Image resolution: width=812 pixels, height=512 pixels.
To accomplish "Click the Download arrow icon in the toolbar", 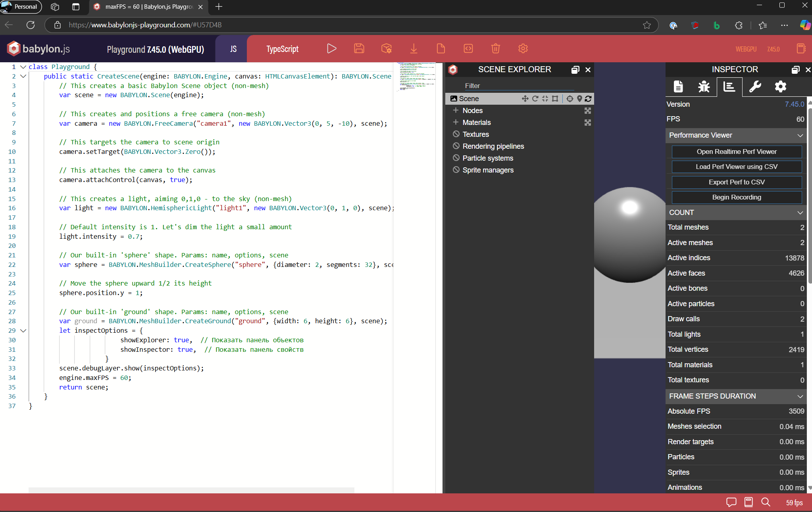I will click(x=414, y=49).
